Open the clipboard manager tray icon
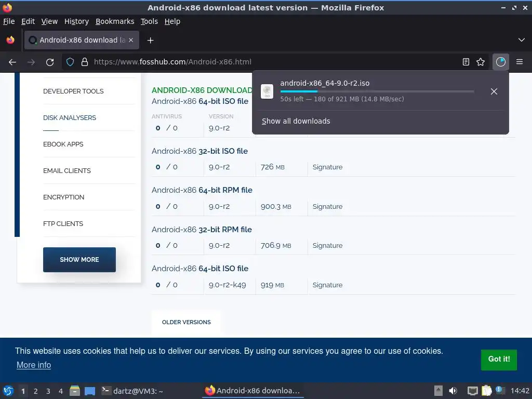 [486, 391]
